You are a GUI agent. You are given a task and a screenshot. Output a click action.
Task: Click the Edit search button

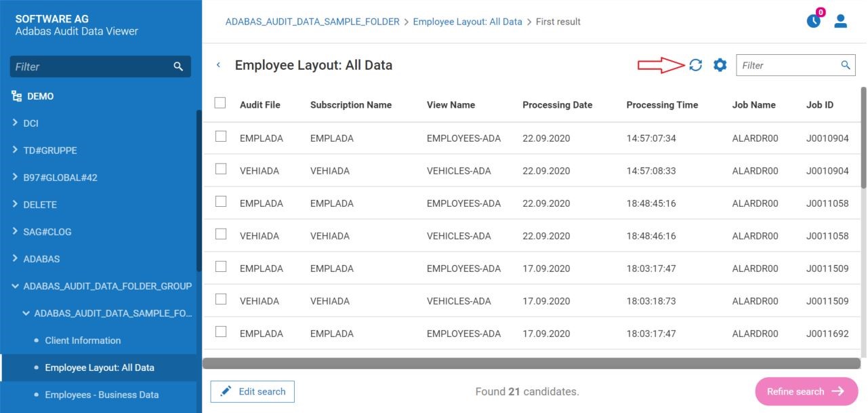click(x=253, y=391)
